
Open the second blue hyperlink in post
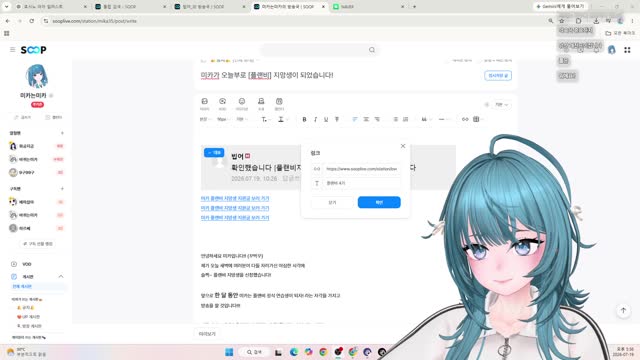[235, 208]
